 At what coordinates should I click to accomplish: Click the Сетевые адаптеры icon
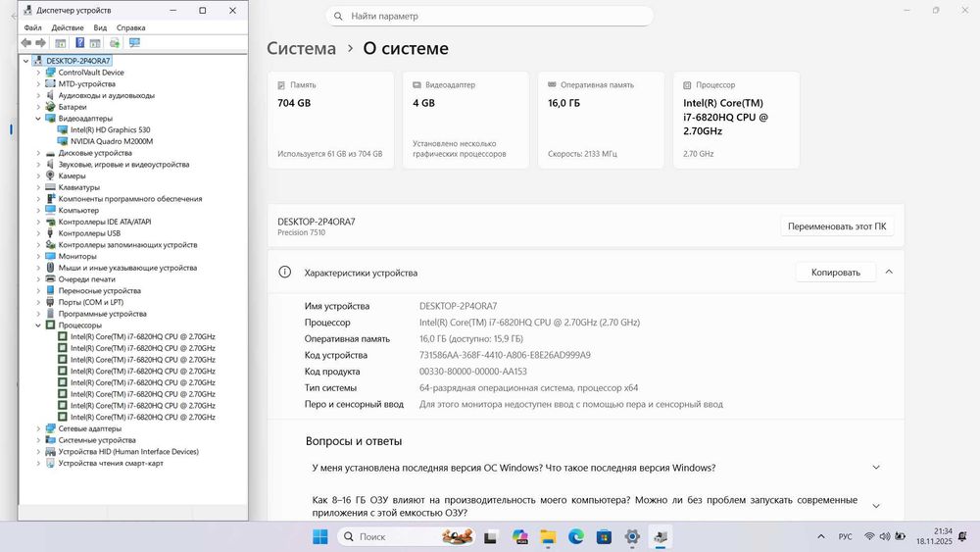click(51, 428)
